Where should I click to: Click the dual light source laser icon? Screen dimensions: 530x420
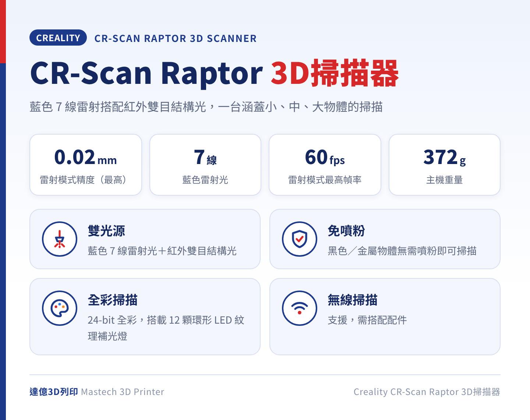click(60, 239)
